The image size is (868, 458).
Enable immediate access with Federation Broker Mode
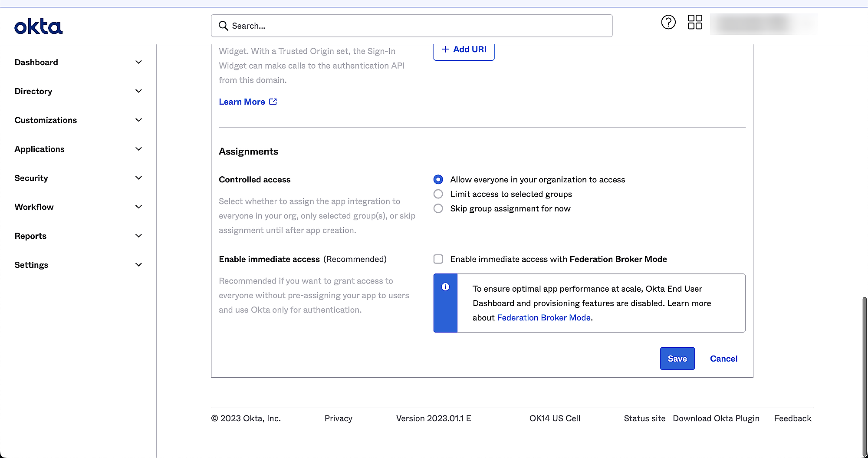(438, 259)
